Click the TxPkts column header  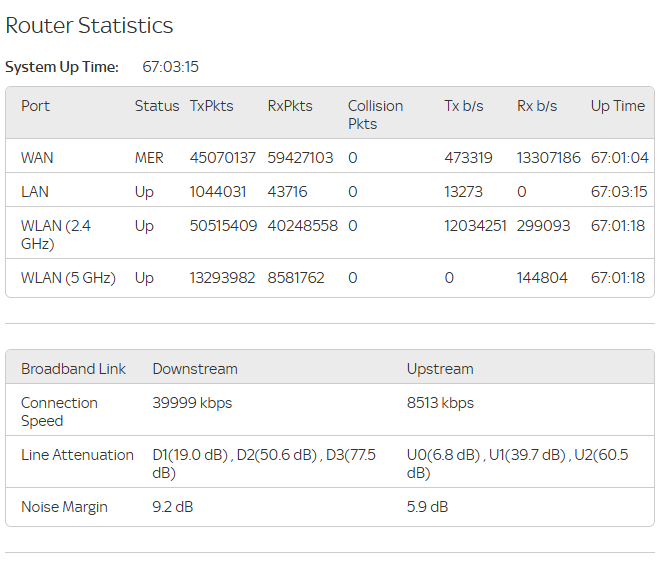coord(212,106)
